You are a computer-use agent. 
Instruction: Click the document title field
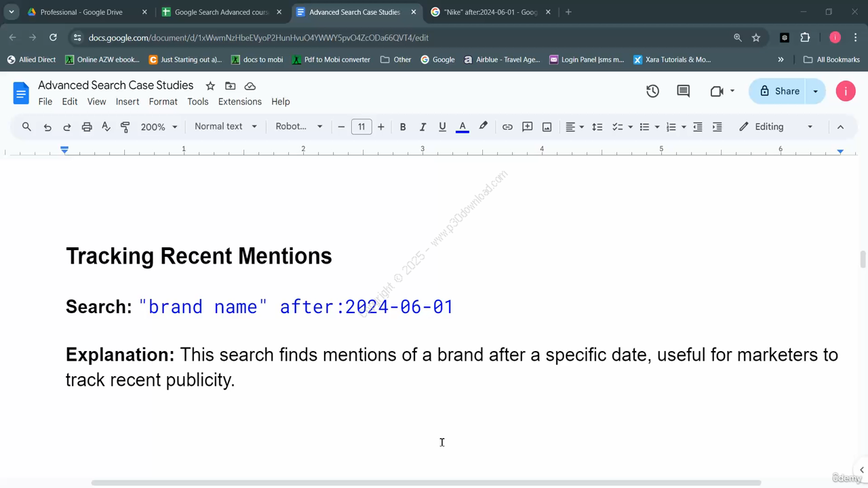116,85
